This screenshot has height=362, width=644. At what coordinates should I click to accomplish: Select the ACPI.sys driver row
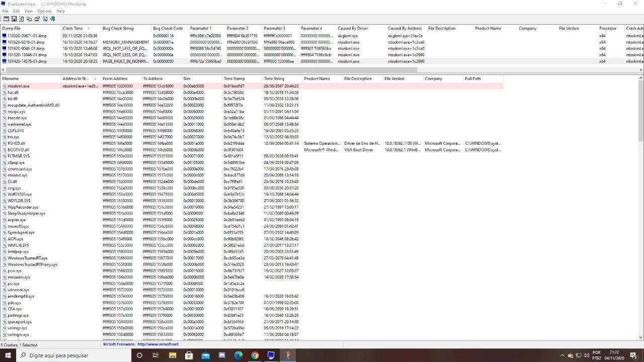252,239
